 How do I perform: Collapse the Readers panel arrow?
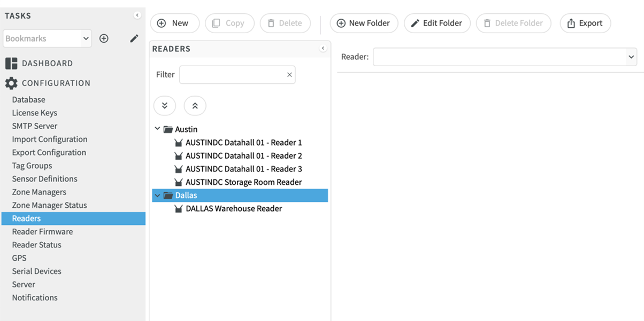tap(323, 49)
